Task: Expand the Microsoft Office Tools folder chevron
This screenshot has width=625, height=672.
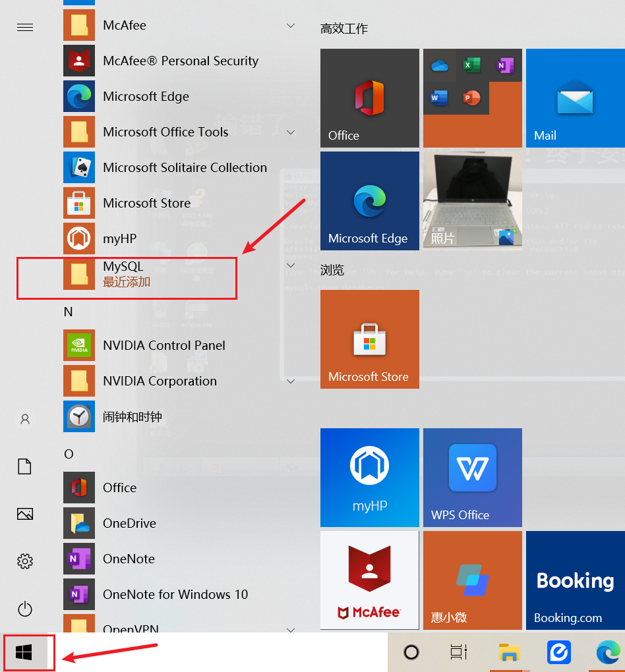Action: (x=291, y=132)
